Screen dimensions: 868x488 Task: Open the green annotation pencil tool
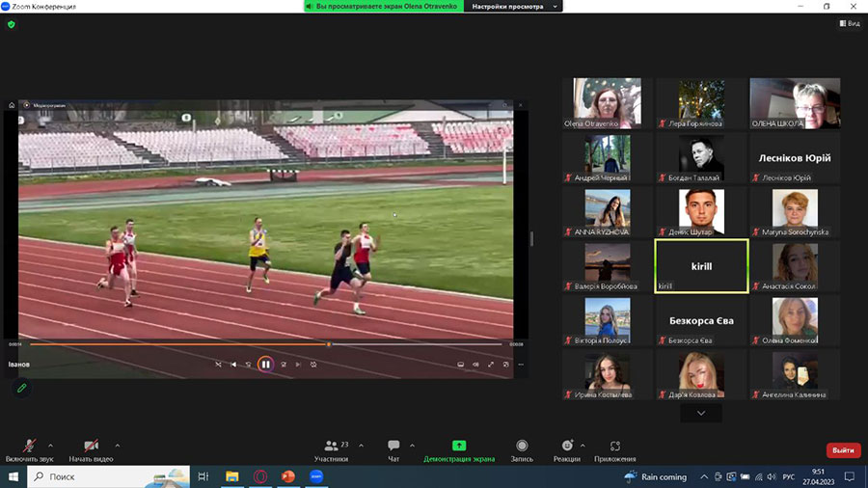tap(21, 388)
